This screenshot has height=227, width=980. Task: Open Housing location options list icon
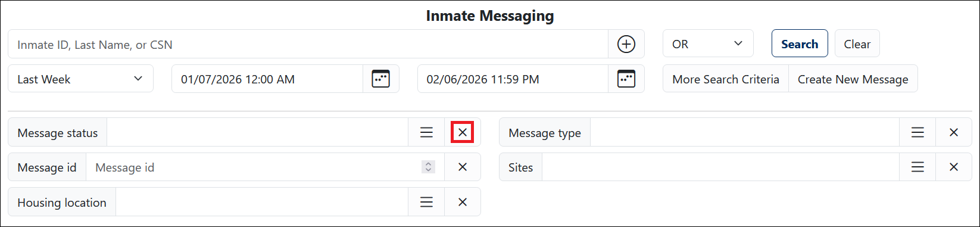click(x=426, y=202)
